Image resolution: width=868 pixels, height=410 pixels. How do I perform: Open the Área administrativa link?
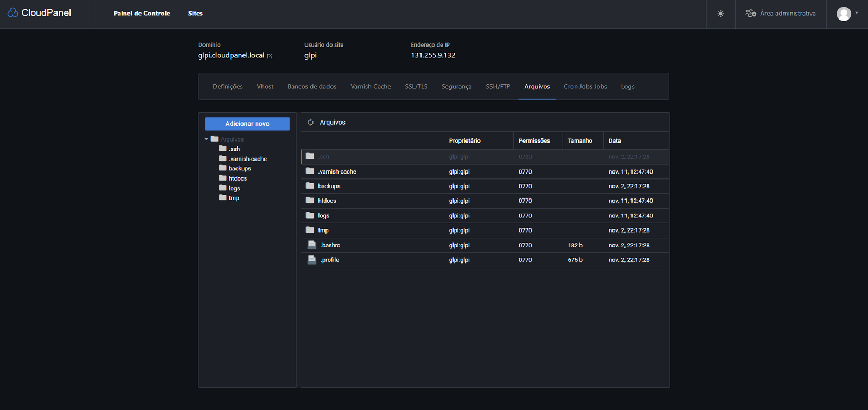[781, 14]
